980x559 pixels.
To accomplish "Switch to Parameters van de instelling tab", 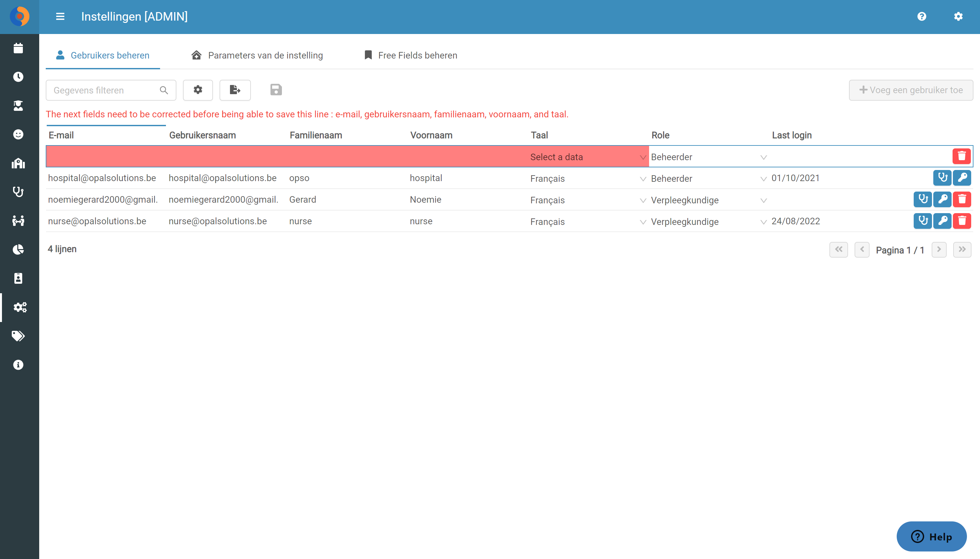I will pyautogui.click(x=257, y=55).
